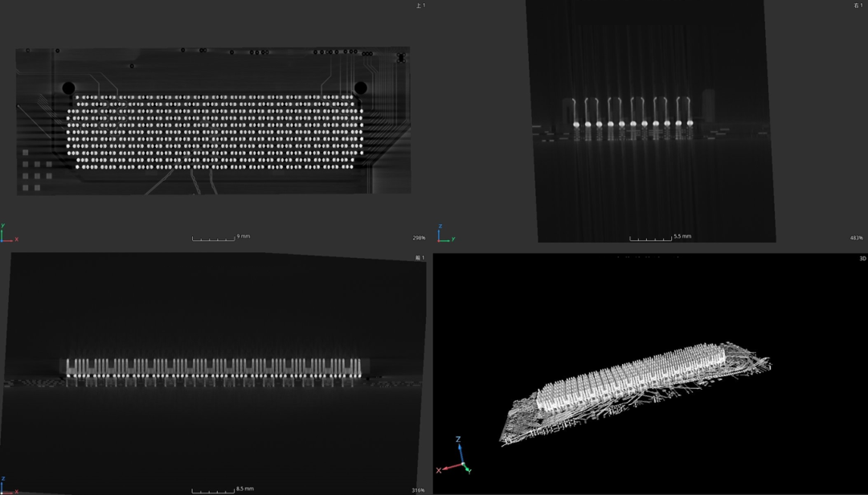Click the solder ball array in top view

(x=217, y=132)
